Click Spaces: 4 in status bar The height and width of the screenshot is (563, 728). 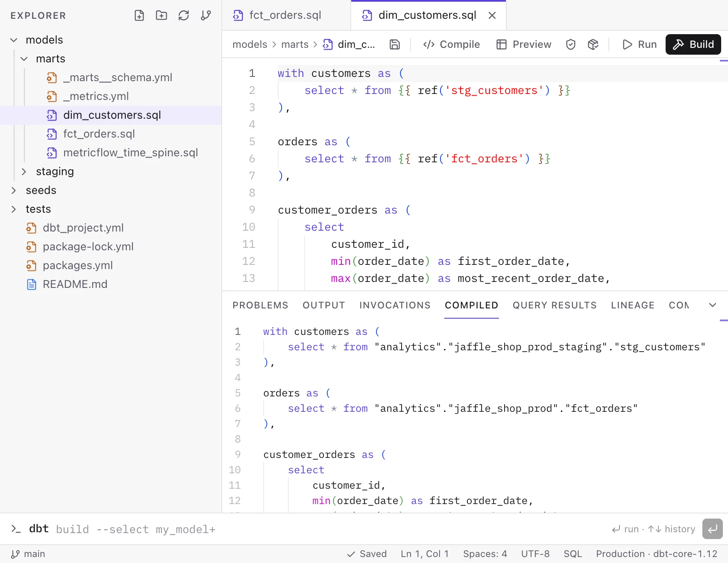(485, 554)
